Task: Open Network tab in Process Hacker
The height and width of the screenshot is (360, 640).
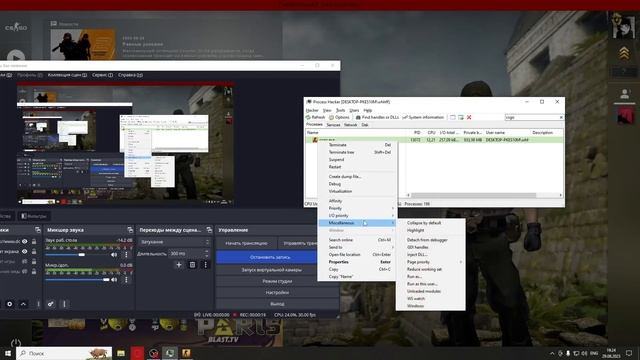Action: [351, 125]
